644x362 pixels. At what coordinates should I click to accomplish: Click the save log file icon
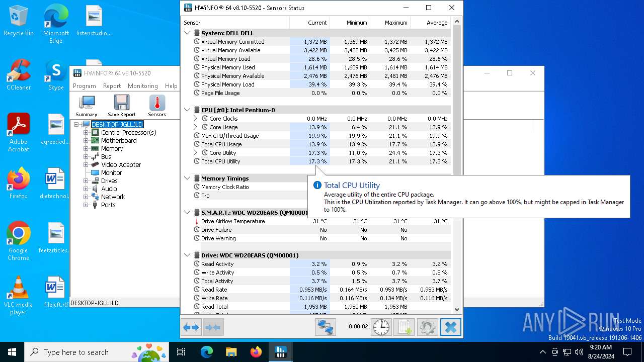(404, 327)
